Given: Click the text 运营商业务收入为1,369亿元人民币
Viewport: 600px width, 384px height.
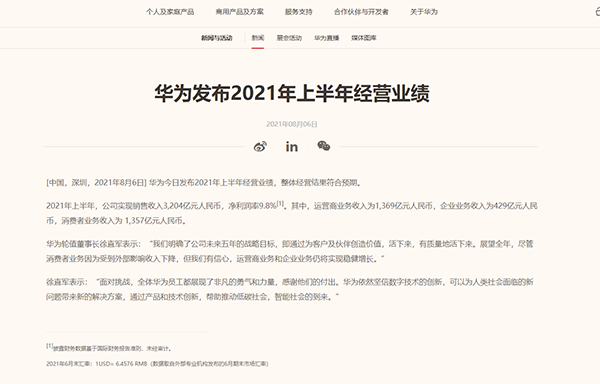Looking at the screenshot, I should click(x=373, y=206).
